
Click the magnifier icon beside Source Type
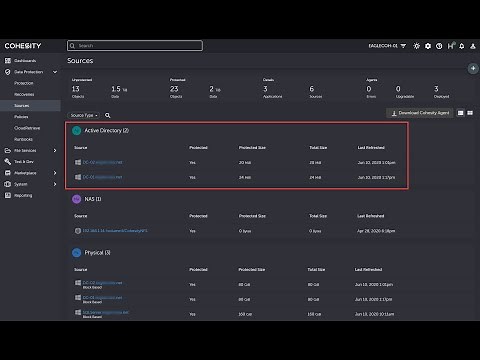coord(108,115)
